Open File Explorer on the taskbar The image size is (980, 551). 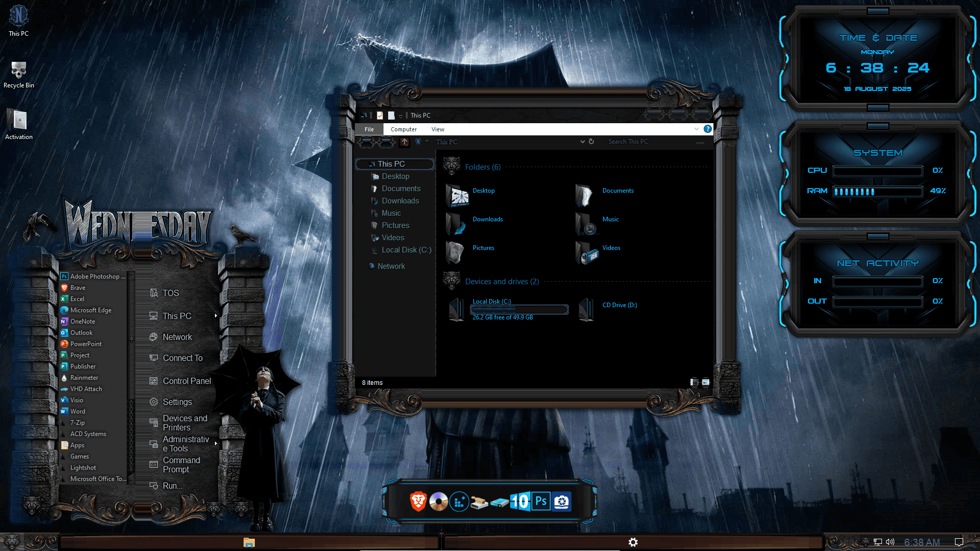point(249,542)
